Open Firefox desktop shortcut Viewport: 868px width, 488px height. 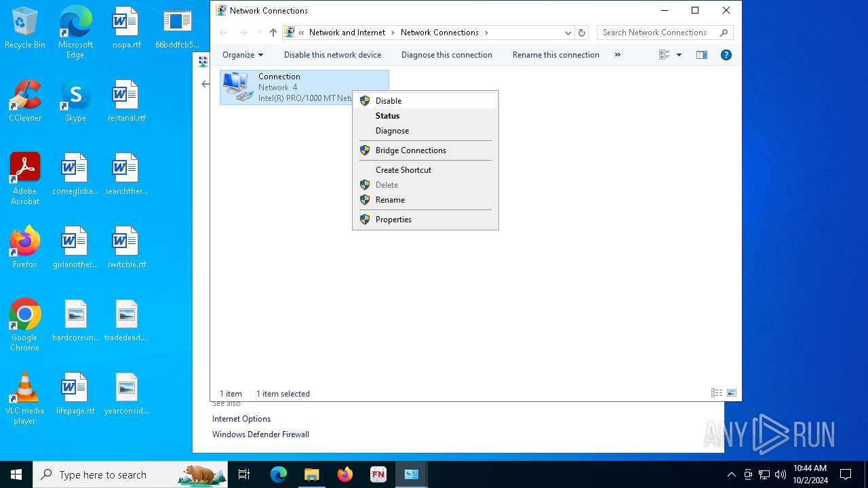[x=25, y=248]
